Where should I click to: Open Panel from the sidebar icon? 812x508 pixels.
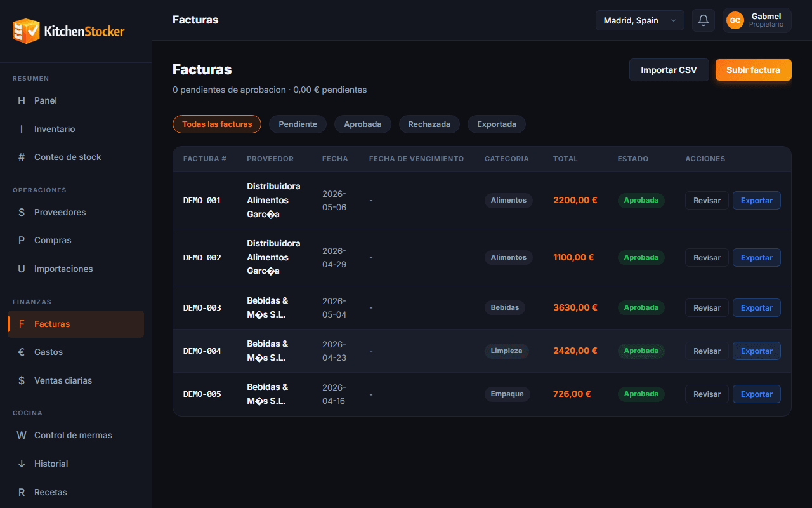22,100
